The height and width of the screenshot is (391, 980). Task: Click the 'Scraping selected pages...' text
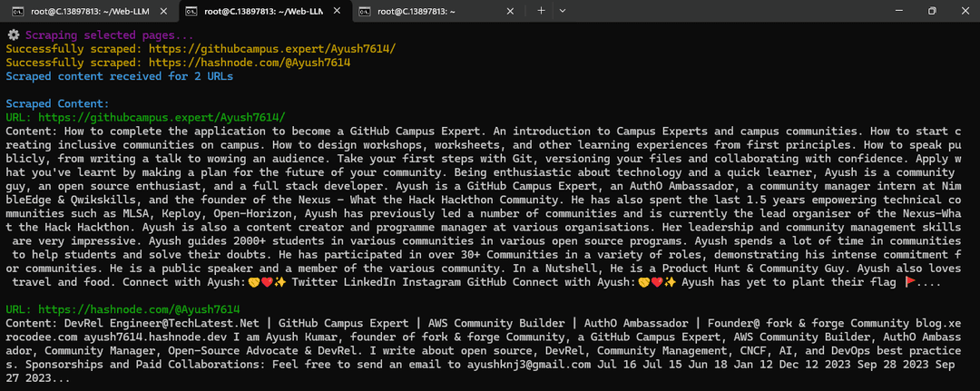pyautogui.click(x=110, y=35)
